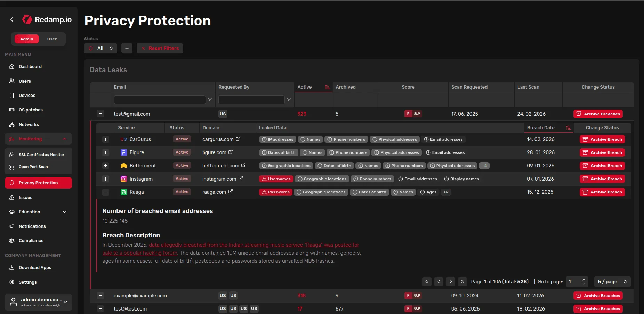The image size is (644, 314).
Task: Click the Reset Filters button
Action: coord(160,48)
